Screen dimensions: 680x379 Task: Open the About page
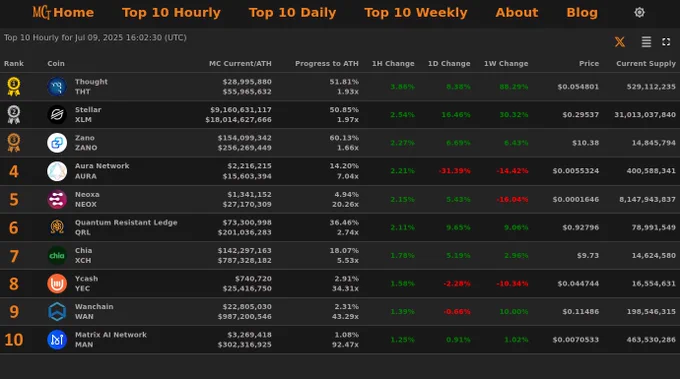517,13
